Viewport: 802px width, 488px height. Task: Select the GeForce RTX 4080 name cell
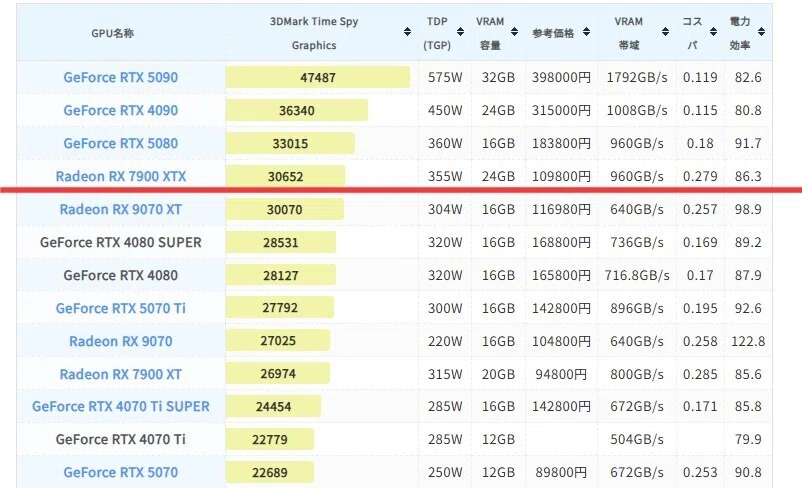[x=121, y=275]
